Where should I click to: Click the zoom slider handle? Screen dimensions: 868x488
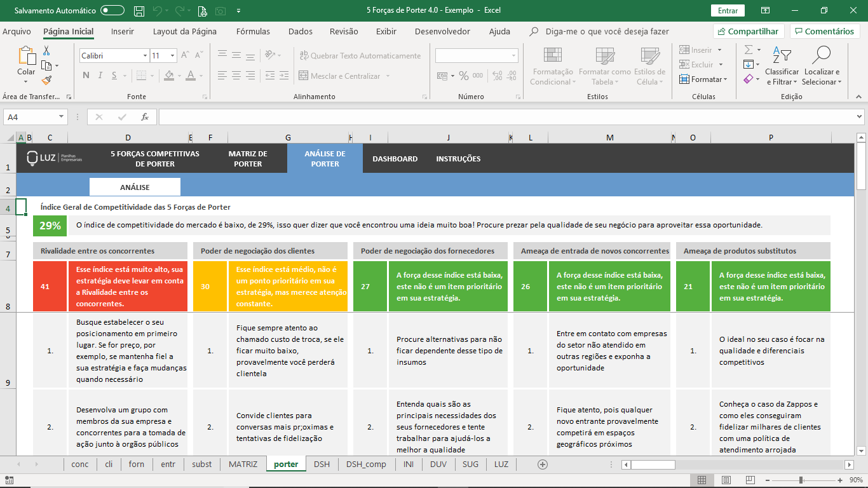pyautogui.click(x=801, y=480)
